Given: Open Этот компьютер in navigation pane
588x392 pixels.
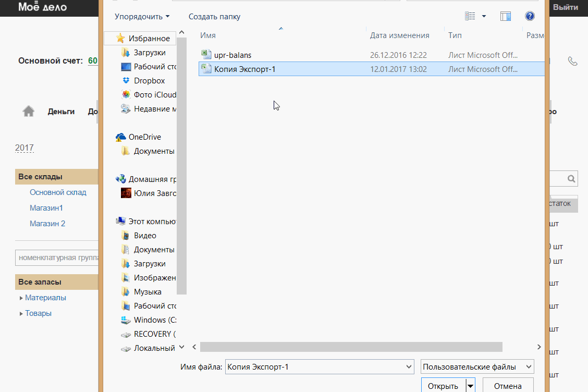Looking at the screenshot, I should pos(146,222).
